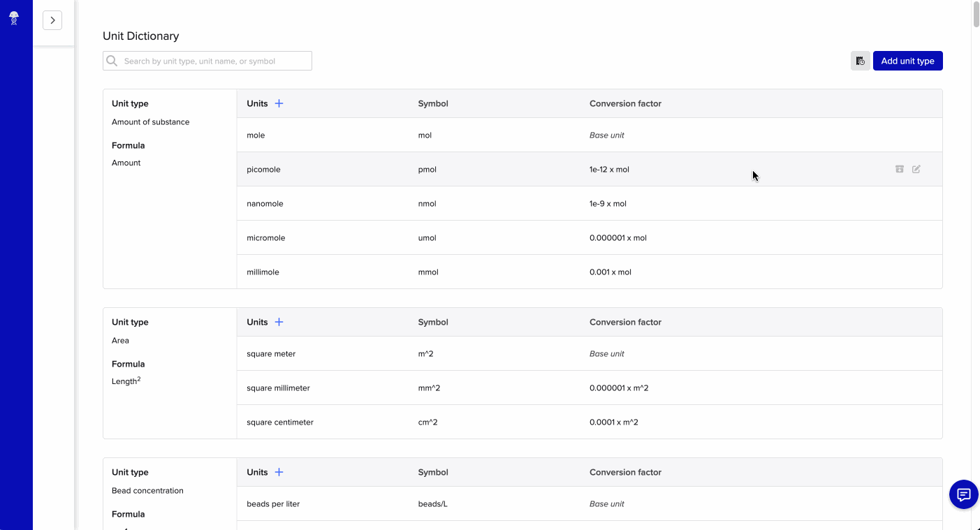Screen dimensions: 980x530
Task: Expand the collapsed side navigation panel
Action: 52,20
